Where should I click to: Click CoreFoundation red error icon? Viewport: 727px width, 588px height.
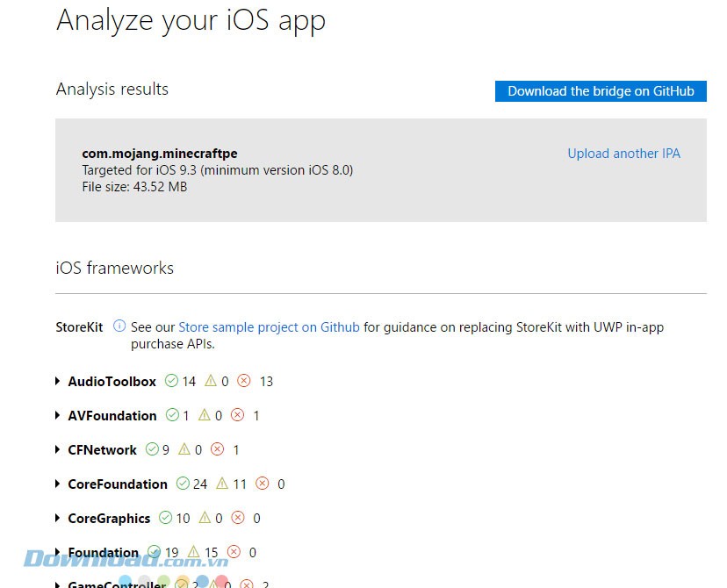point(263,484)
